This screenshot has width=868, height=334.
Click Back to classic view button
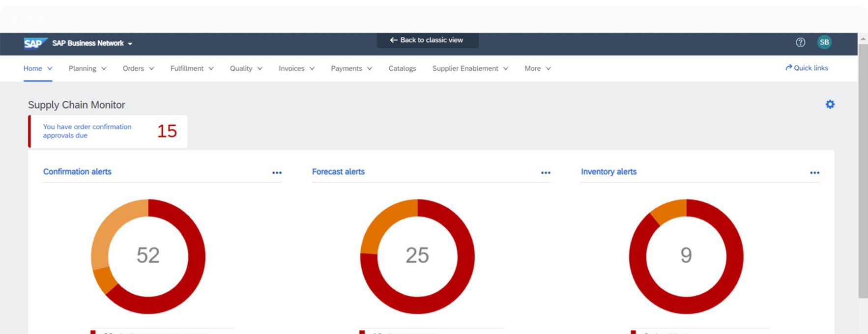click(x=427, y=40)
